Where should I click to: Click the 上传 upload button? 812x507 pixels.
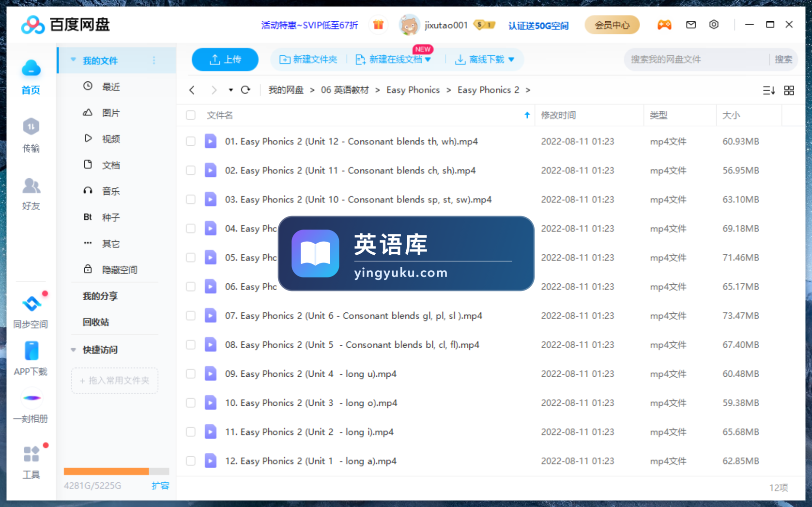click(225, 60)
